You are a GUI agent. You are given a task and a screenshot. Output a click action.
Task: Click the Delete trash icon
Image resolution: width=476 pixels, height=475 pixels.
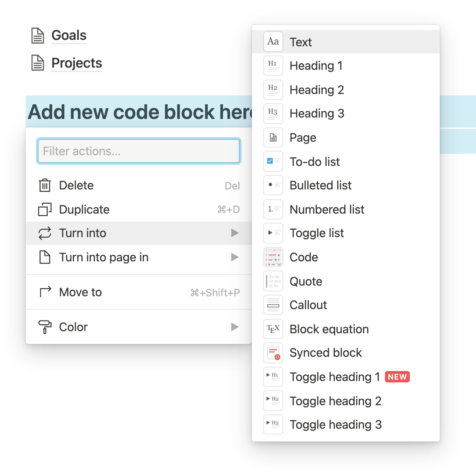click(45, 186)
